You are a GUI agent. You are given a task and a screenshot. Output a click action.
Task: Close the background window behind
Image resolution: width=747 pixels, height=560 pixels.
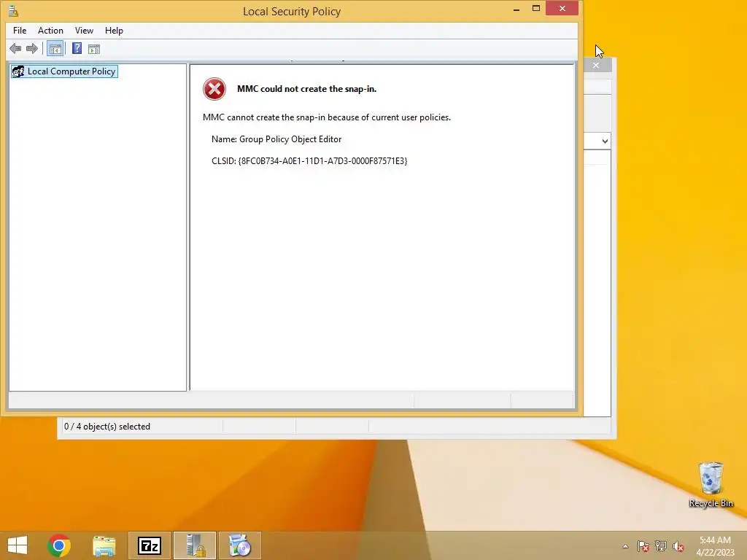[596, 65]
